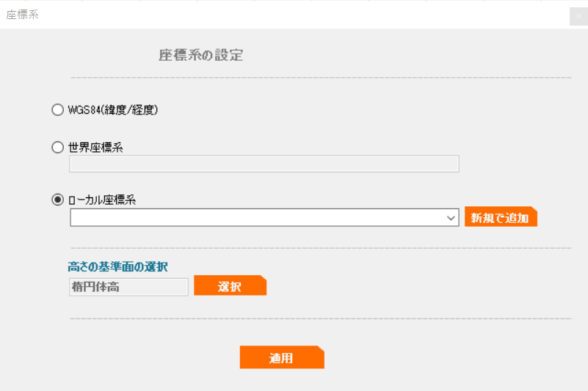Viewport: 588px width, 391px height.
Task: Click the 座標系の設定 heading text
Action: (x=201, y=56)
